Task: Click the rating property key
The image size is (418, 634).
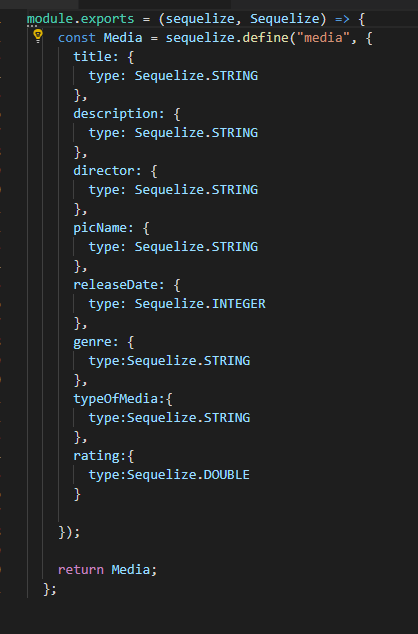Action: (x=96, y=456)
